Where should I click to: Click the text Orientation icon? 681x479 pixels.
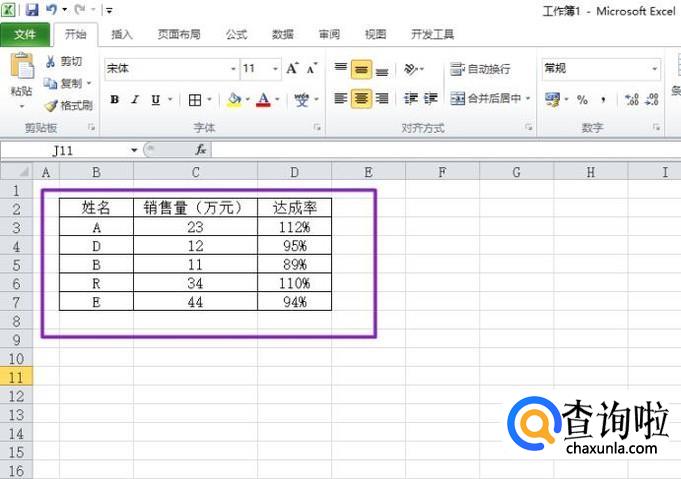point(411,69)
